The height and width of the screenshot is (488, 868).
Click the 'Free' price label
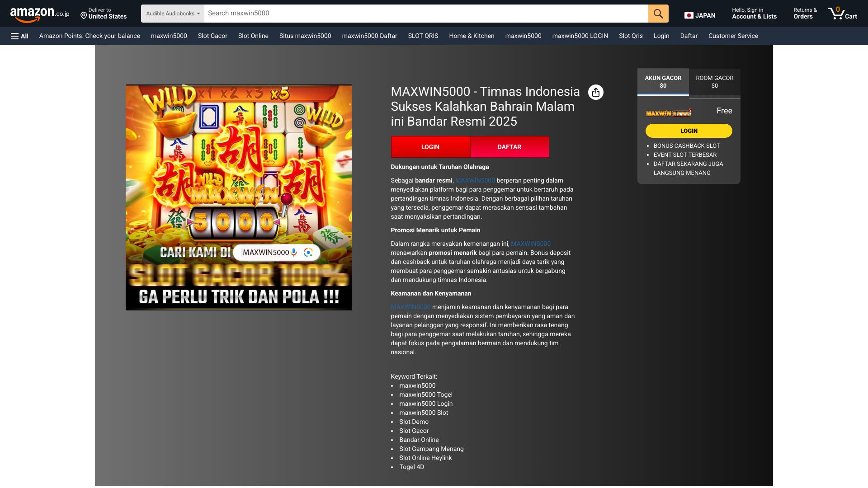[724, 111]
